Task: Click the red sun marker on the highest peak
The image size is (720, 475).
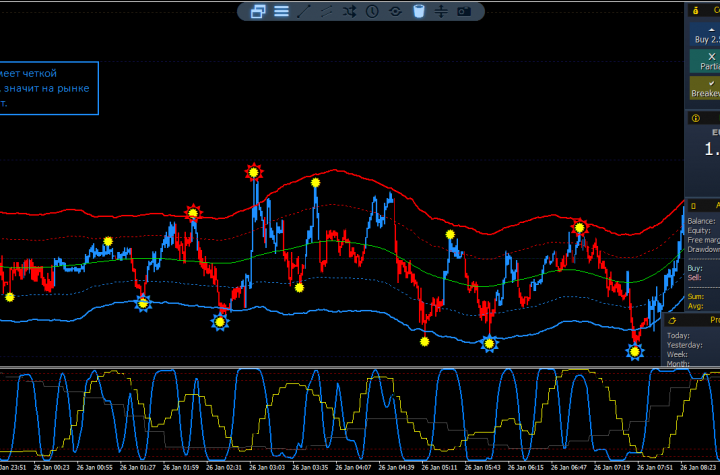Action: 255,171
